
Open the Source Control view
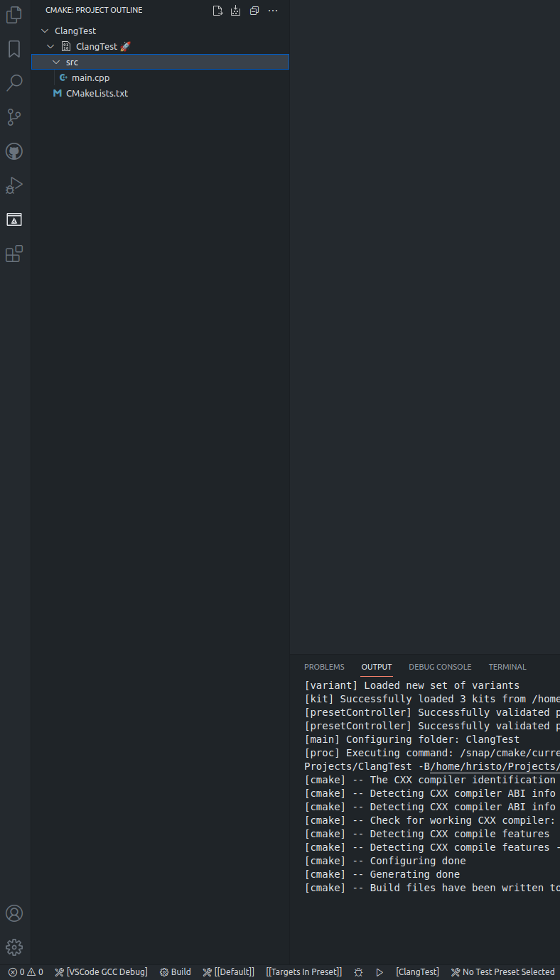[x=14, y=117]
